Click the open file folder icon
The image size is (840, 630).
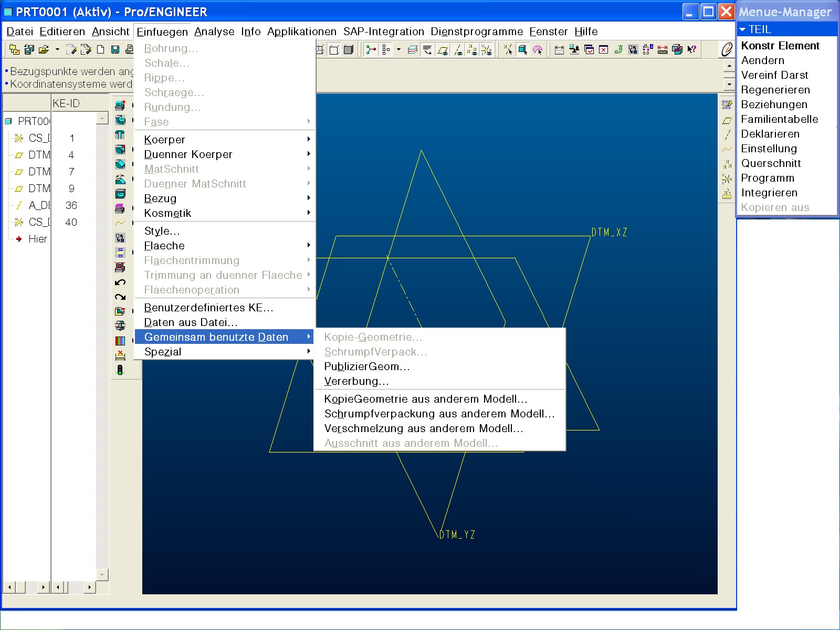[x=44, y=49]
